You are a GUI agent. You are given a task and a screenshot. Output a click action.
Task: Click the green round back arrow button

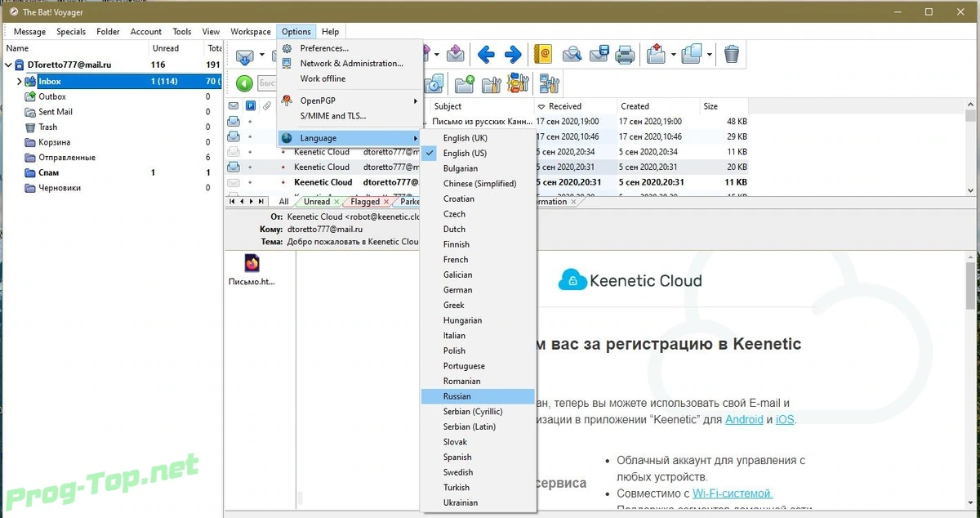pos(244,83)
